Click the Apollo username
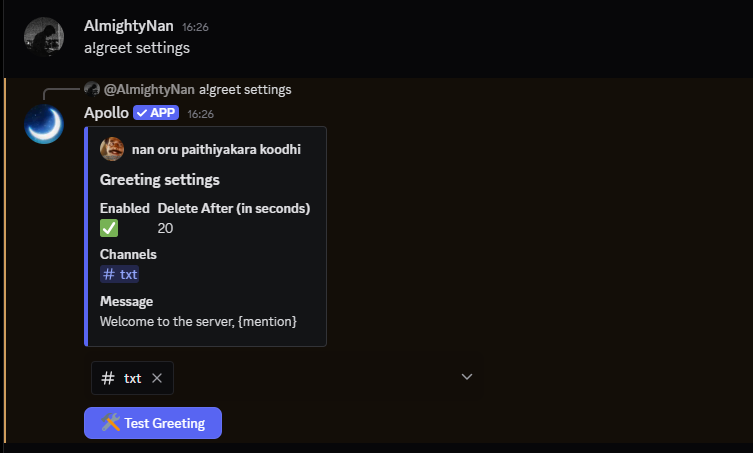This screenshot has height=453, width=753. pyautogui.click(x=106, y=112)
